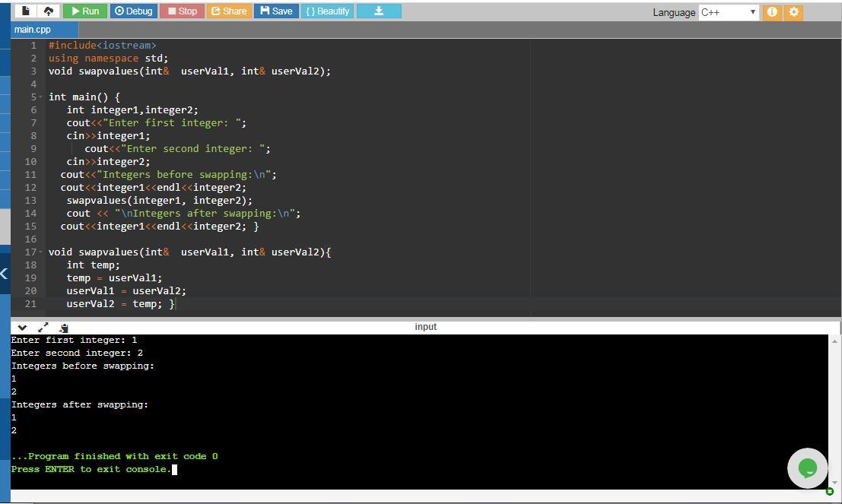Format code with the Beautify button
The image size is (842, 504).
pos(327,11)
